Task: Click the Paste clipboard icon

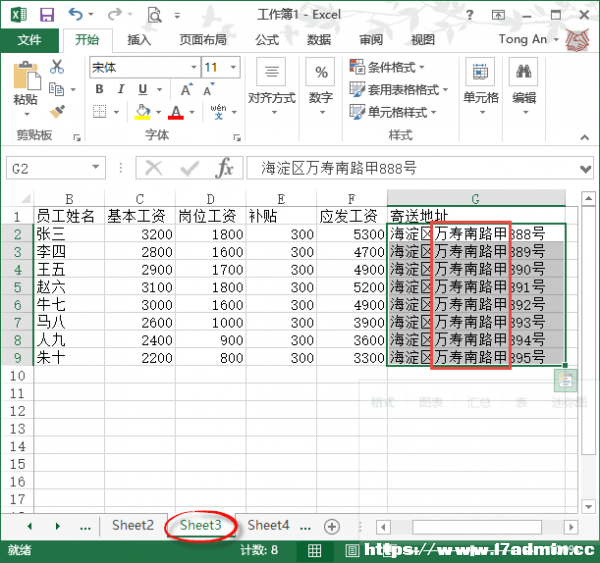Action: tap(26, 76)
